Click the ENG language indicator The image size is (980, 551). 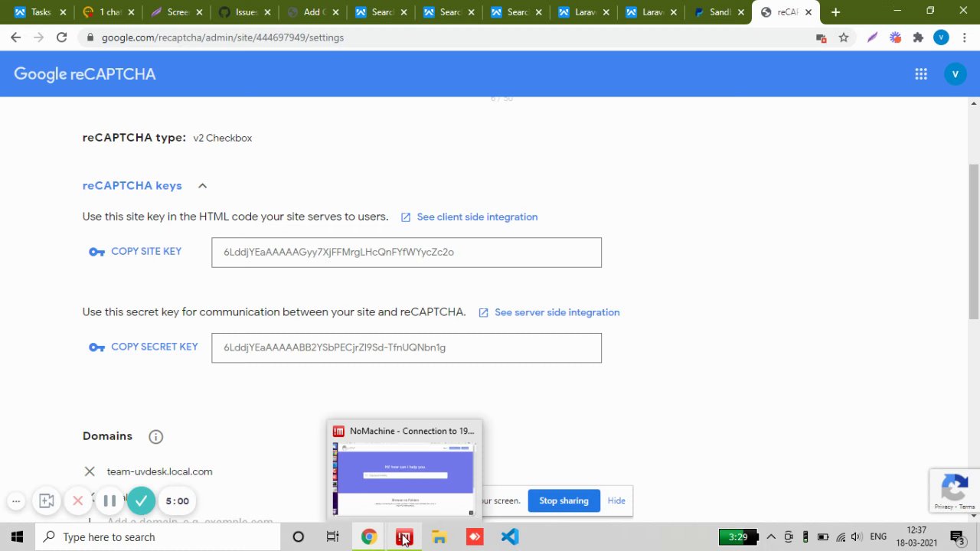pyautogui.click(x=878, y=537)
